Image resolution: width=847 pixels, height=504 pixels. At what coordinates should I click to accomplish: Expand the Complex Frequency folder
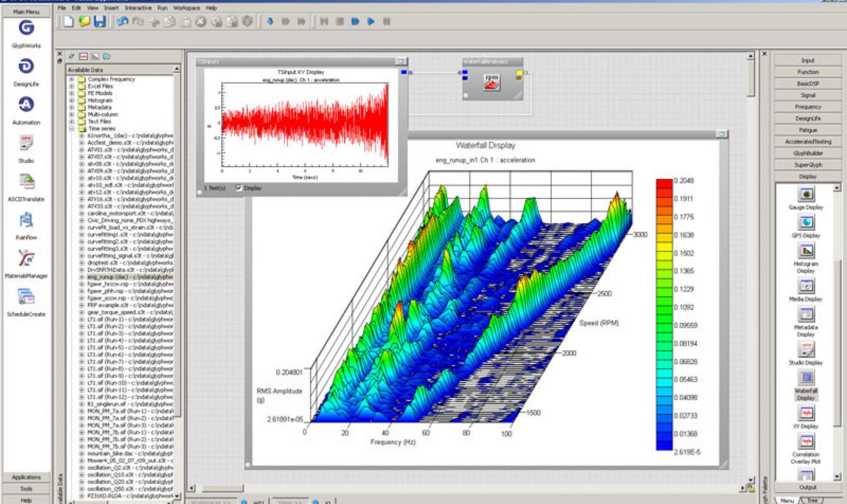point(72,79)
